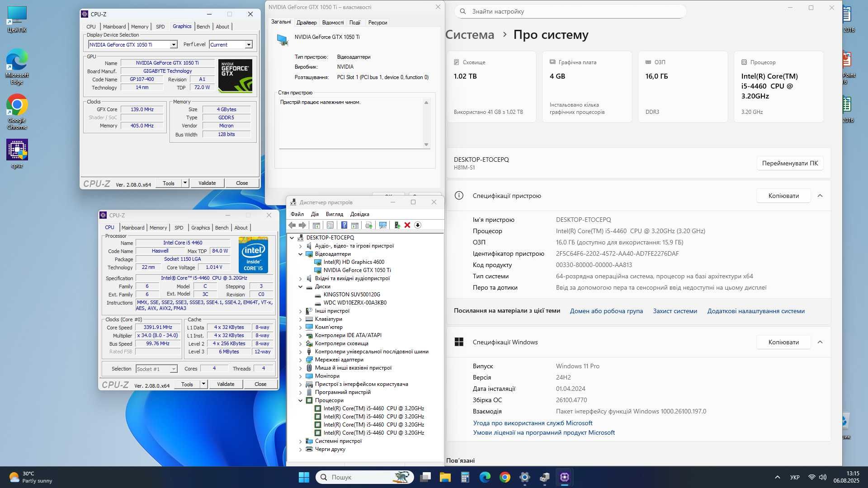Collapse the device specifications section chevron
The width and height of the screenshot is (868, 488).
[820, 196]
